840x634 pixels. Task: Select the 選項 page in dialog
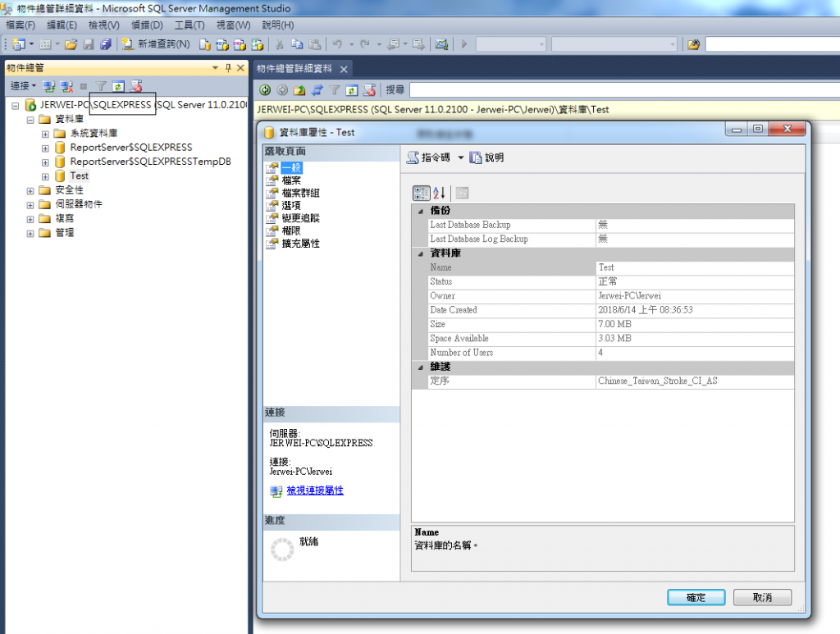pos(291,206)
